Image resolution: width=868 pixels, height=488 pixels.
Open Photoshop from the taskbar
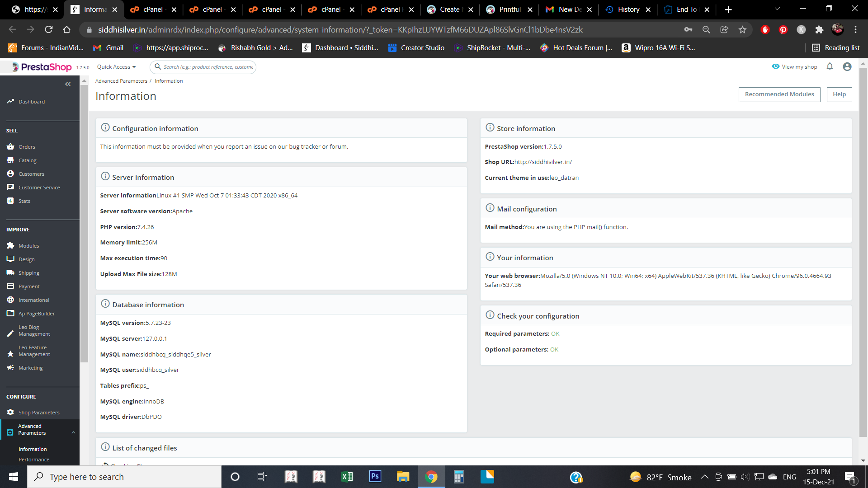coord(375,477)
